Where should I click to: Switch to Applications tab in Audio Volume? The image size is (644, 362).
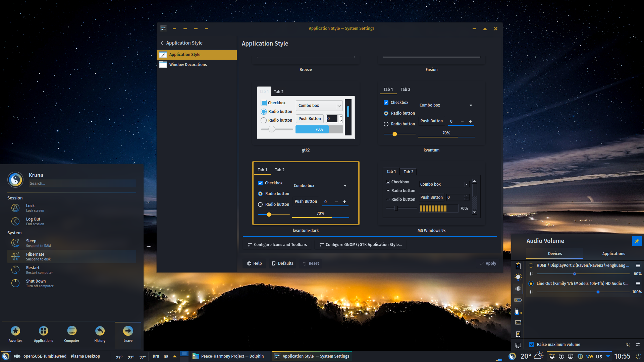(x=613, y=254)
